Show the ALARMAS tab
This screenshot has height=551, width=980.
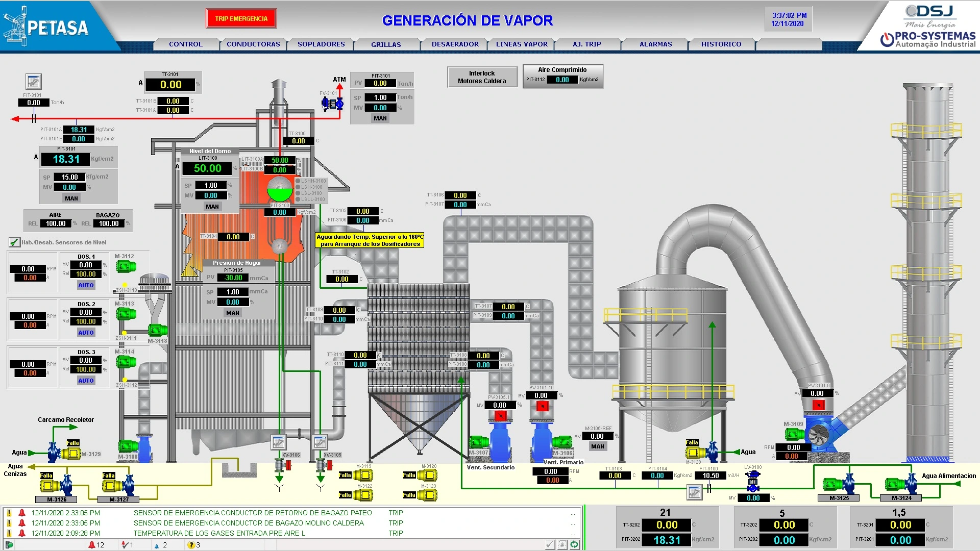point(656,44)
